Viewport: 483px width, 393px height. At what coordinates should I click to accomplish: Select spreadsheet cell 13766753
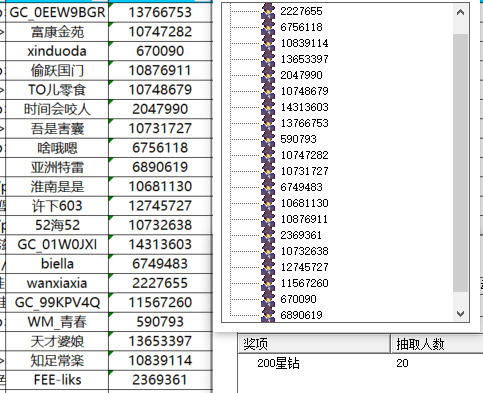(160, 13)
